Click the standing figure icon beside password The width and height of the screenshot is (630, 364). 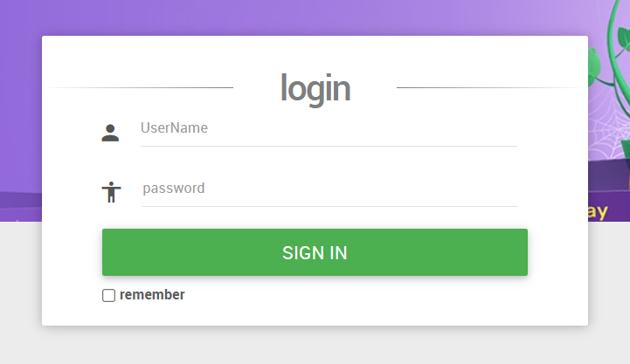[110, 192]
